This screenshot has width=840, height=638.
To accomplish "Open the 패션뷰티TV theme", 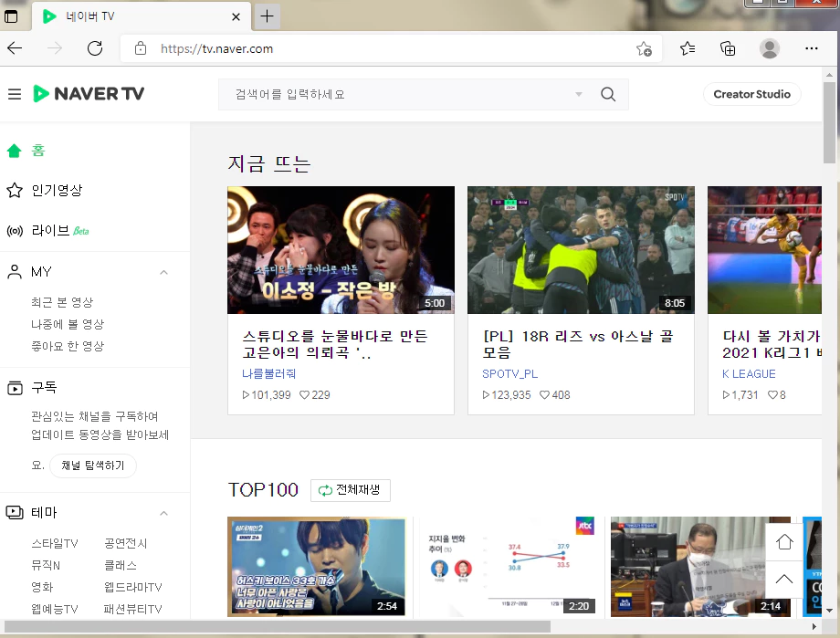I will [133, 609].
